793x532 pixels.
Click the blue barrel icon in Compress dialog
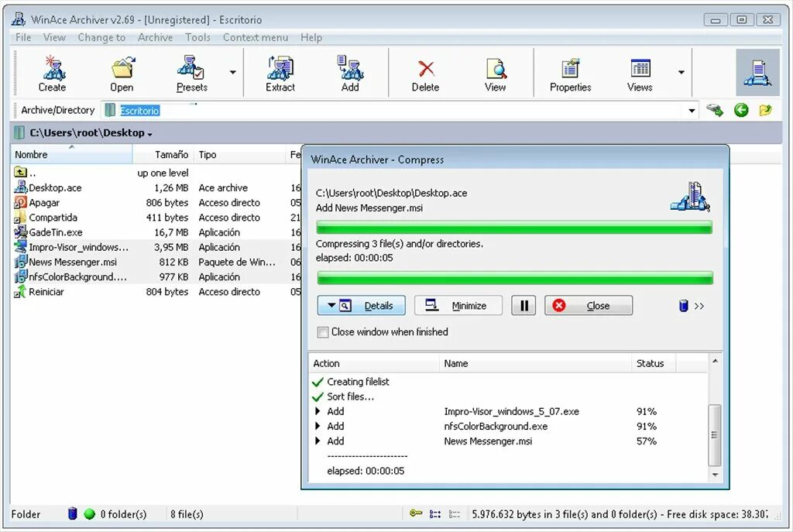coord(683,305)
